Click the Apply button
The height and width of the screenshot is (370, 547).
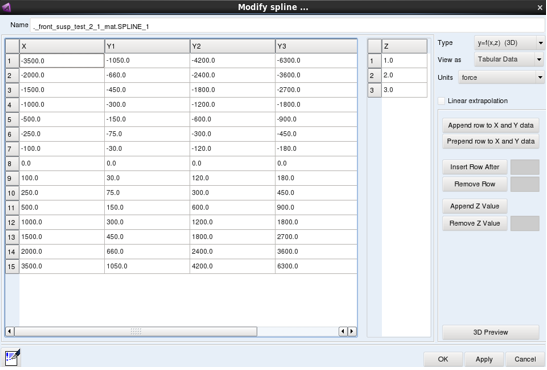484,359
